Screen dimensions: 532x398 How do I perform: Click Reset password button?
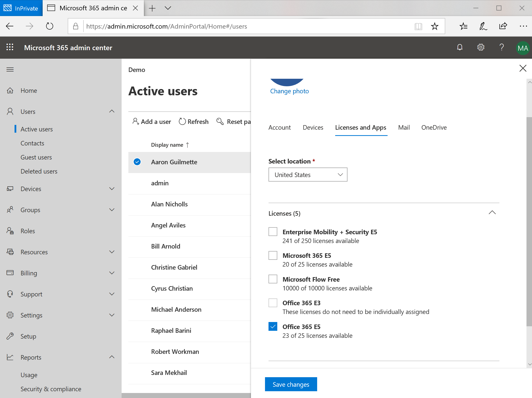pyautogui.click(x=233, y=122)
